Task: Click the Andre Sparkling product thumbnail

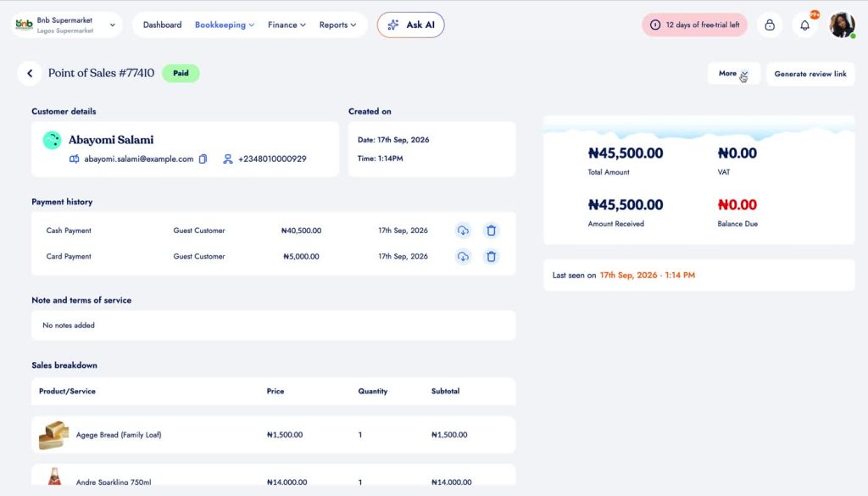Action: coord(54,476)
